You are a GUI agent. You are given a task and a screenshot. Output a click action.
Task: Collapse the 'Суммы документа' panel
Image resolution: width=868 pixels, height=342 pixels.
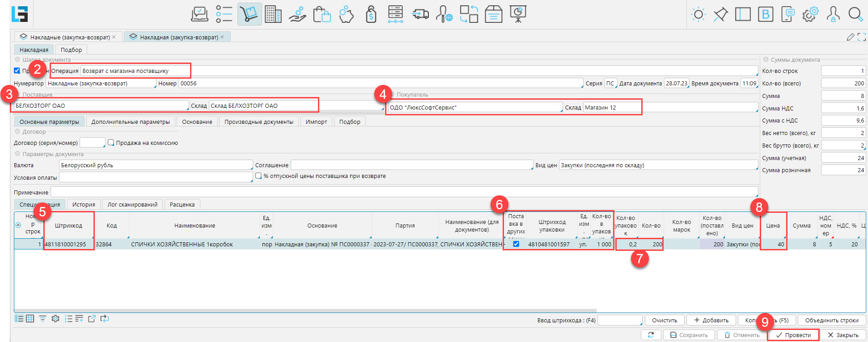click(766, 59)
